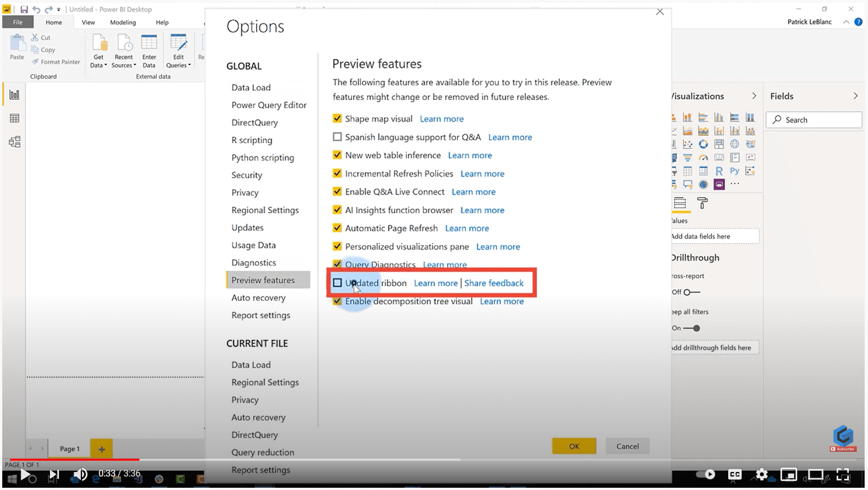Click the Enter Data ribbon button
Image resolution: width=868 pixels, height=490 pixels.
coord(149,51)
